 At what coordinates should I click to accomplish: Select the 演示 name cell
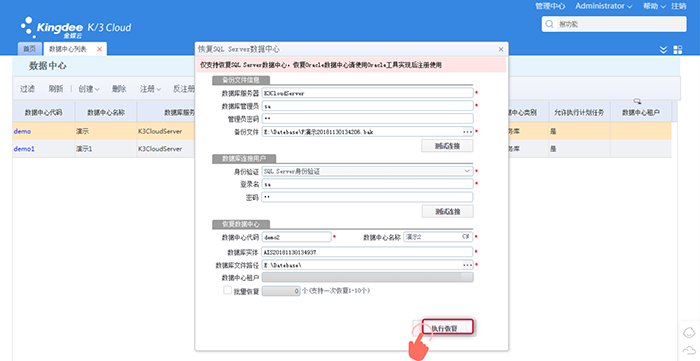106,131
